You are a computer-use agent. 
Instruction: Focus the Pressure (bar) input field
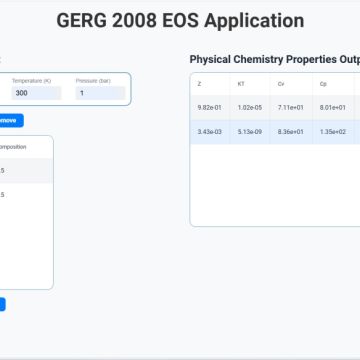click(x=100, y=93)
